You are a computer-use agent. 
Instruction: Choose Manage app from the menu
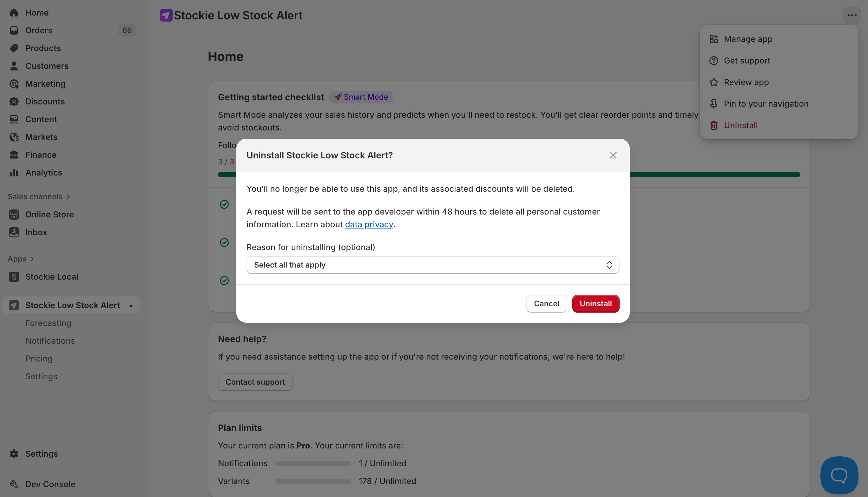coord(748,39)
